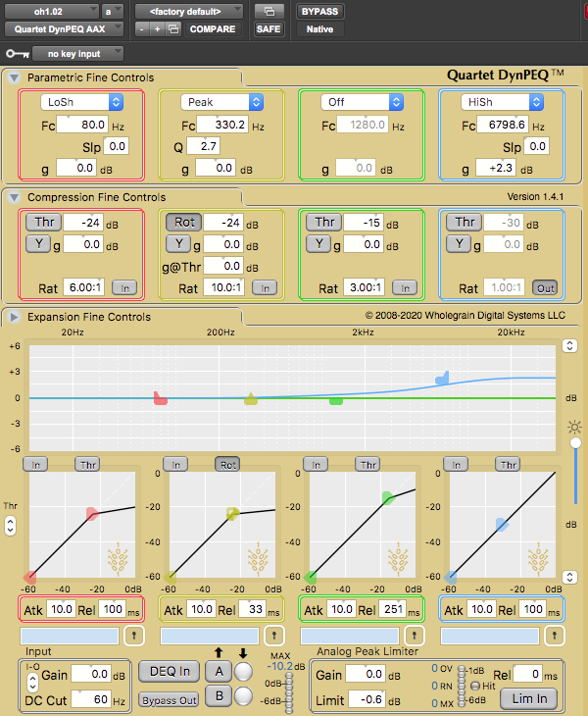Image resolution: width=588 pixels, height=716 pixels.
Task: Click the yellow band meter hold button
Action: pyautogui.click(x=274, y=636)
